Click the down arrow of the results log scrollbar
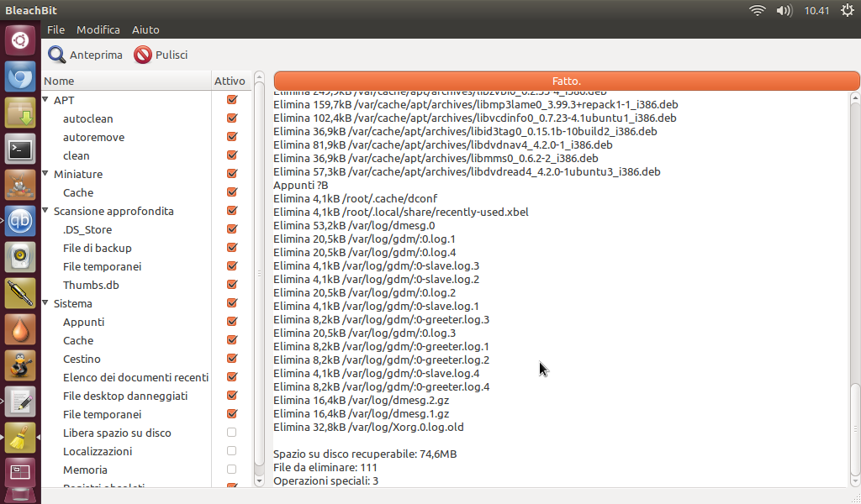This screenshot has height=504, width=861. [855, 481]
